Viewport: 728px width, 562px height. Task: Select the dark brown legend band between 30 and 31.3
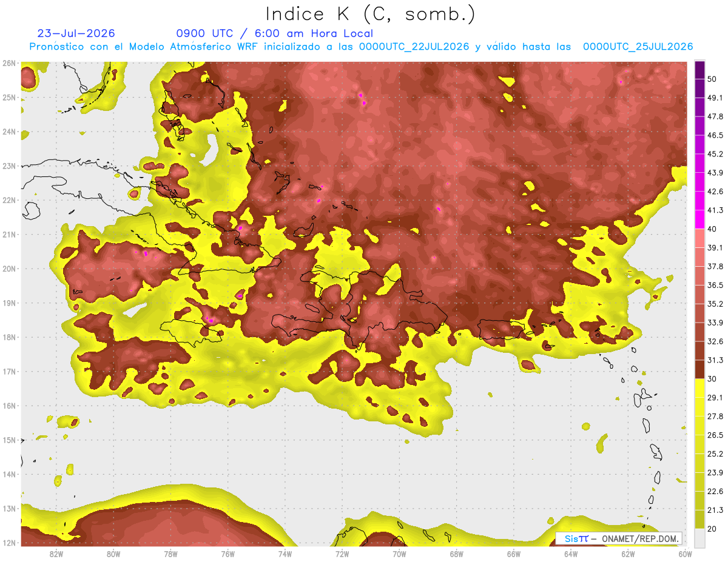(699, 369)
